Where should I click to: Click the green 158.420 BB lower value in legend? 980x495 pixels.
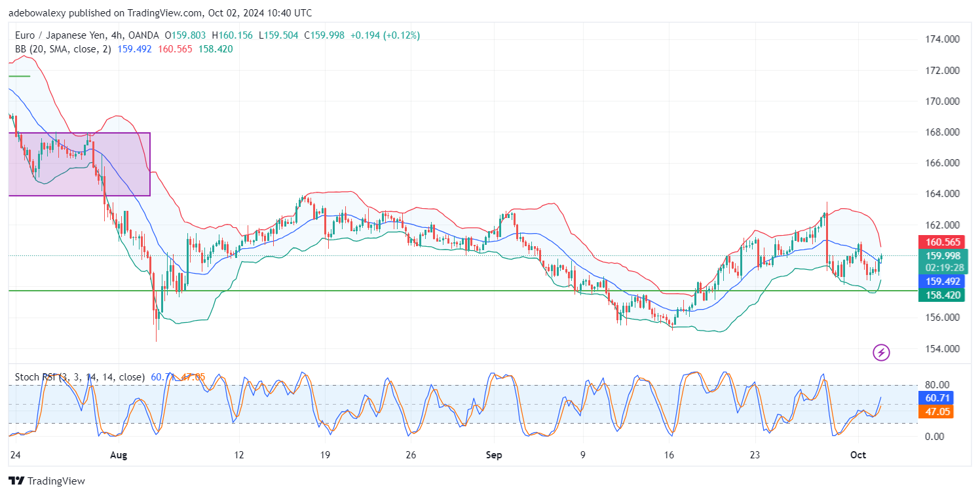[x=215, y=49]
